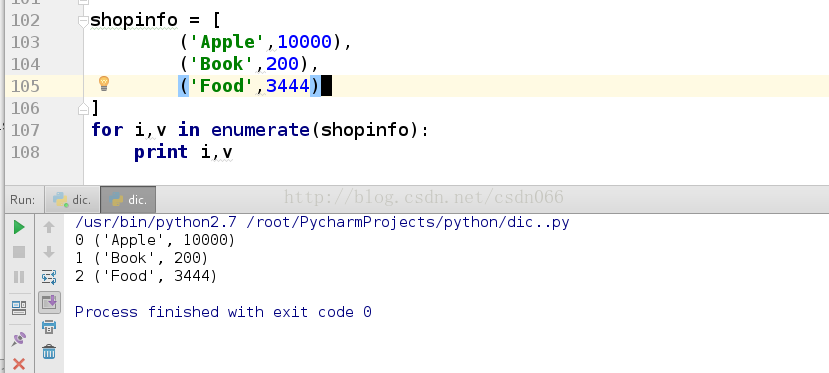Click the Pause output icon in Run panel
Viewport: 829px width, 373px height.
[19, 277]
